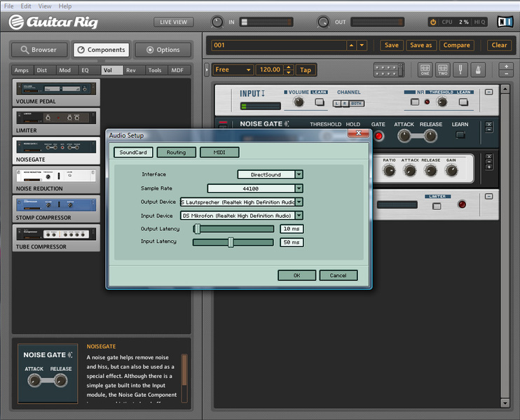Toggle the LIMITER on/off switch
This screenshot has height=420, width=520.
click(437, 206)
